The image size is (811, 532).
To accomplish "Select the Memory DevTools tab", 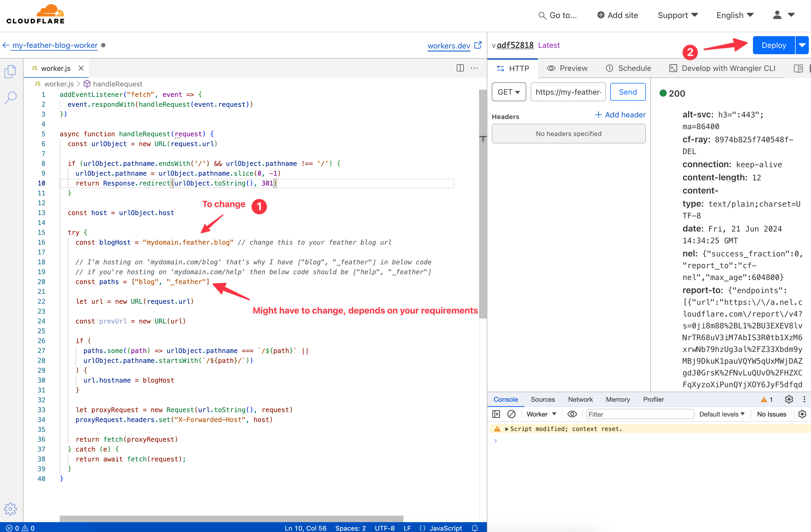I will [x=618, y=400].
